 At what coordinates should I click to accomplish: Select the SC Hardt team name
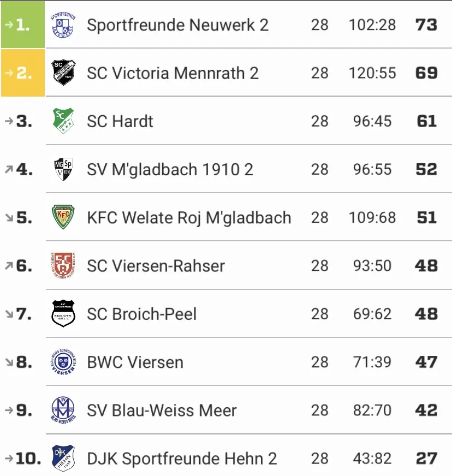click(x=120, y=121)
